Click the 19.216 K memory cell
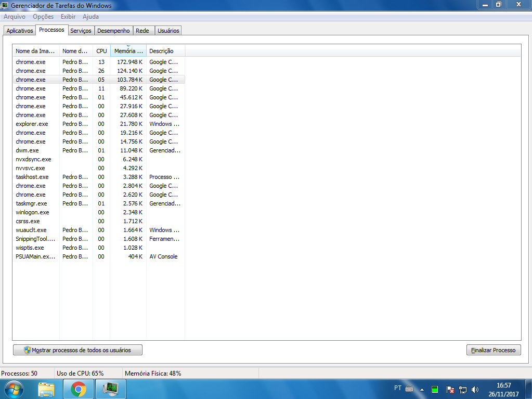Viewport: 532px width, 399px height. [x=131, y=133]
